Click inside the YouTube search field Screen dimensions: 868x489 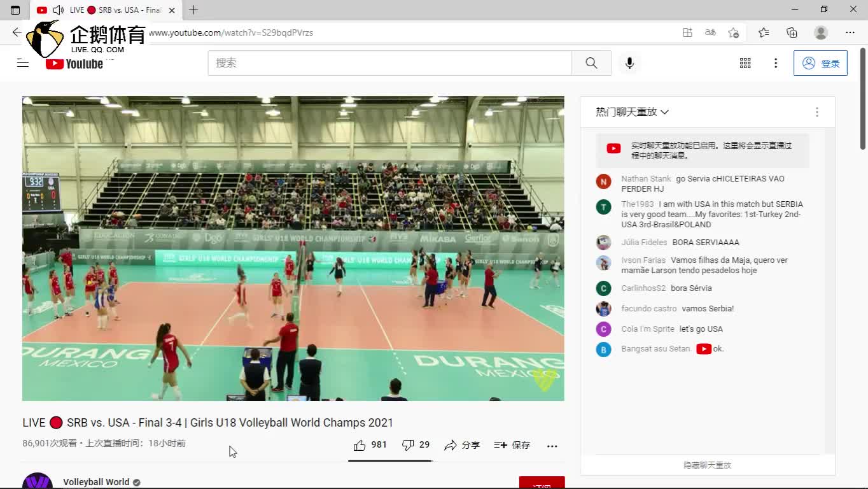coord(389,63)
